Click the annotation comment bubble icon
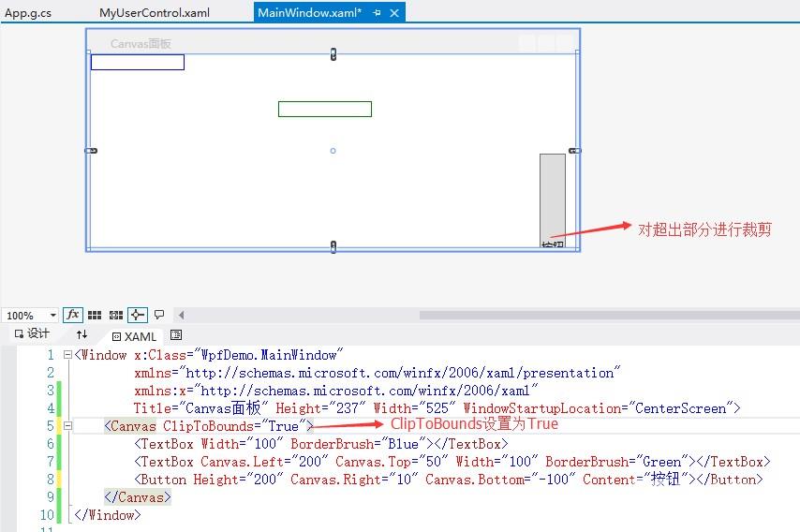 (x=159, y=314)
